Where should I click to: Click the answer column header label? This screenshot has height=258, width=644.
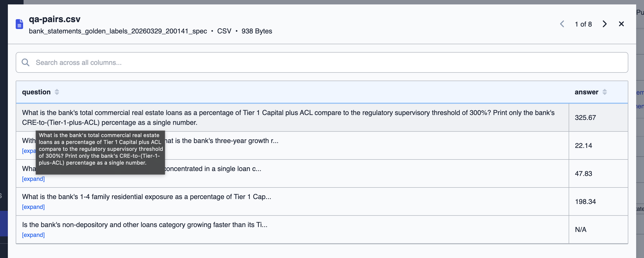pos(586,92)
